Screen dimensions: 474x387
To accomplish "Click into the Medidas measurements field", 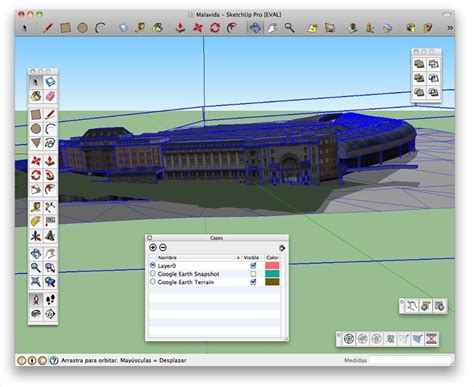I will point(410,360).
